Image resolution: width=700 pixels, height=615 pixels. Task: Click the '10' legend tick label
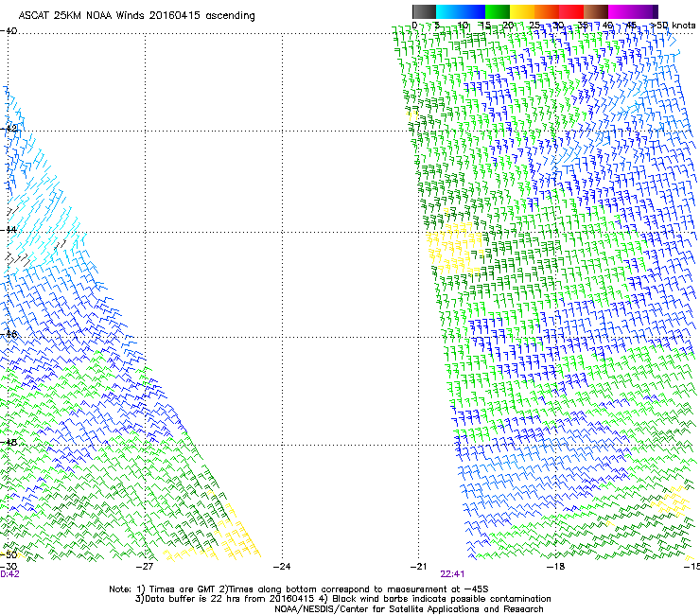click(463, 26)
